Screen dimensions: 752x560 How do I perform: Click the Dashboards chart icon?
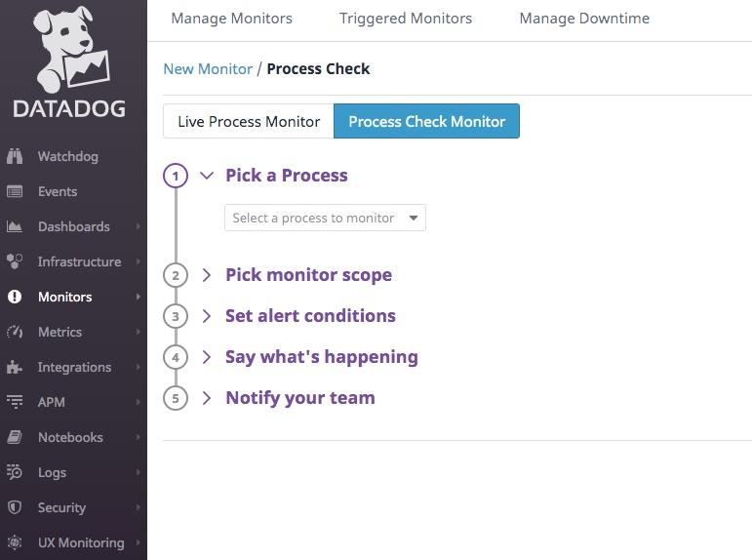[15, 226]
